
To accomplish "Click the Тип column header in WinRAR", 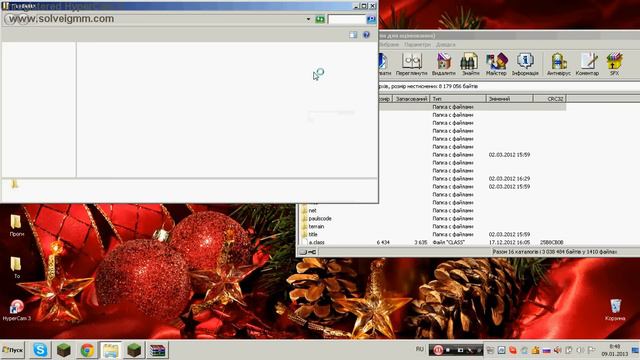I will 458,99.
